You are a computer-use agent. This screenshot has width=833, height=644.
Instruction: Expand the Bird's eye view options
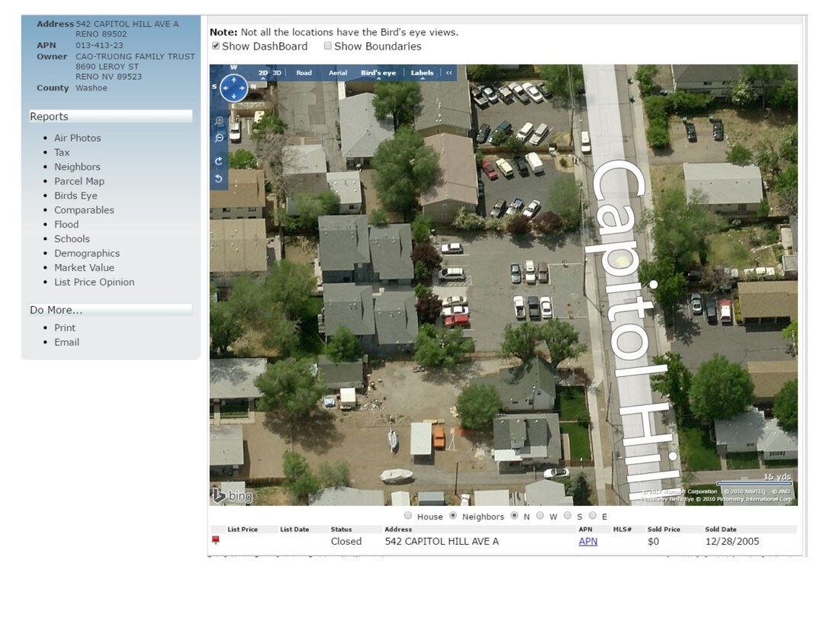378,73
